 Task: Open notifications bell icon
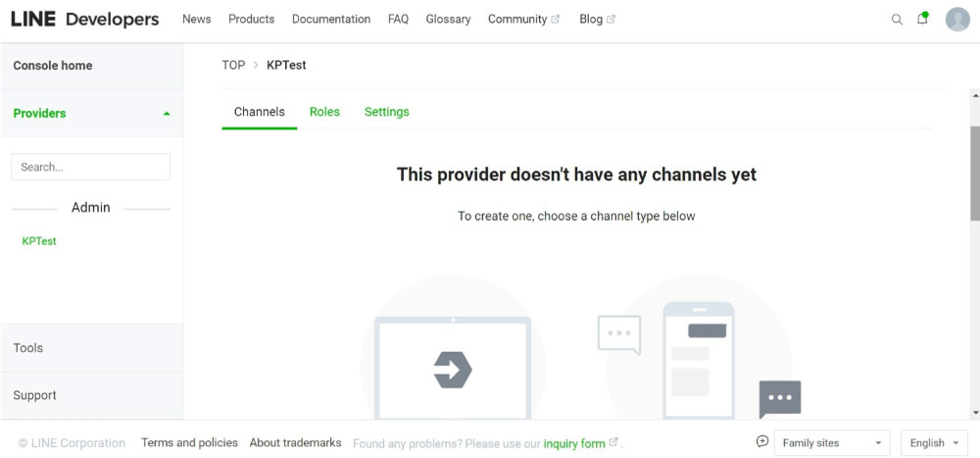922,19
